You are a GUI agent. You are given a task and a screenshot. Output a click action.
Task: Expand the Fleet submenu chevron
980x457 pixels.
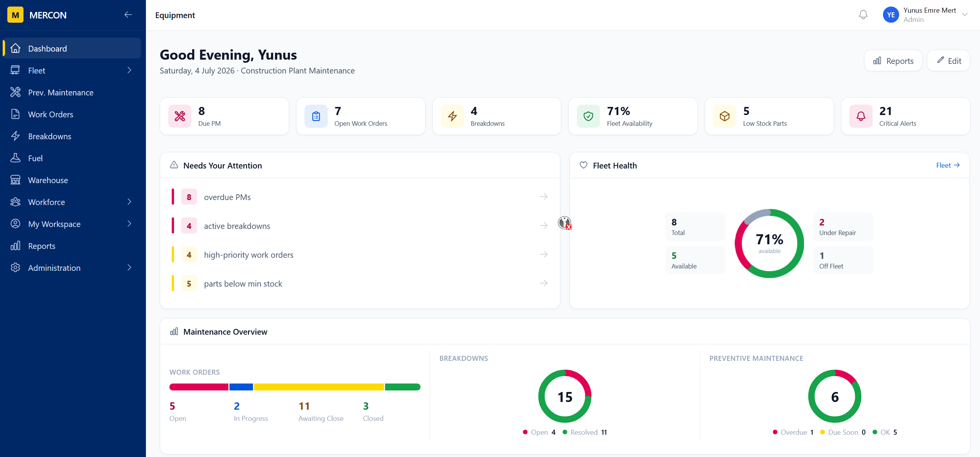[129, 70]
